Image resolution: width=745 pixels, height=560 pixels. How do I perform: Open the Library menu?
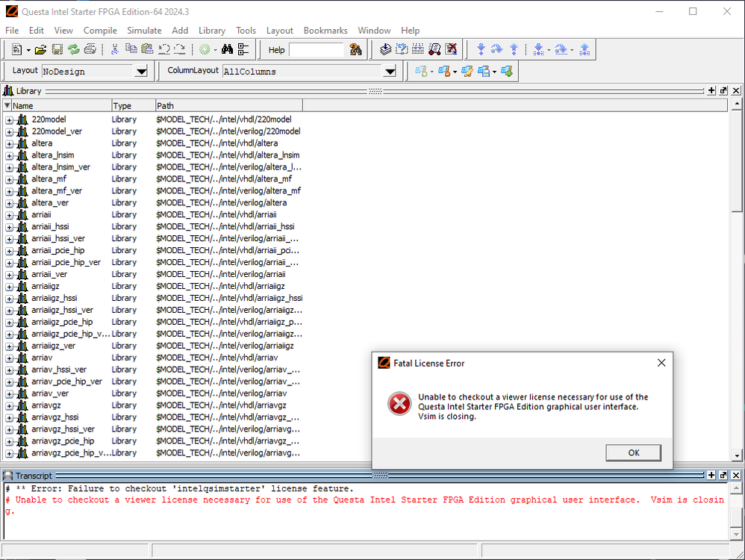pos(212,31)
